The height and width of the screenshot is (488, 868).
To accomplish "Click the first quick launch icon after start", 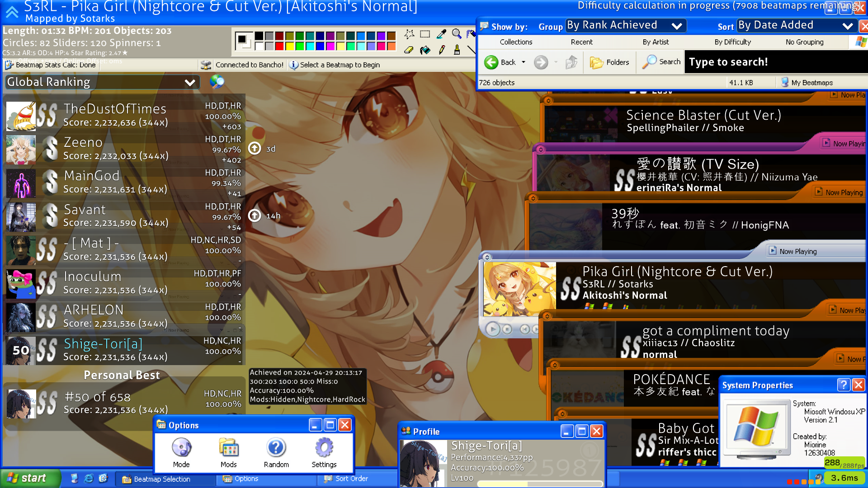I will point(74,478).
